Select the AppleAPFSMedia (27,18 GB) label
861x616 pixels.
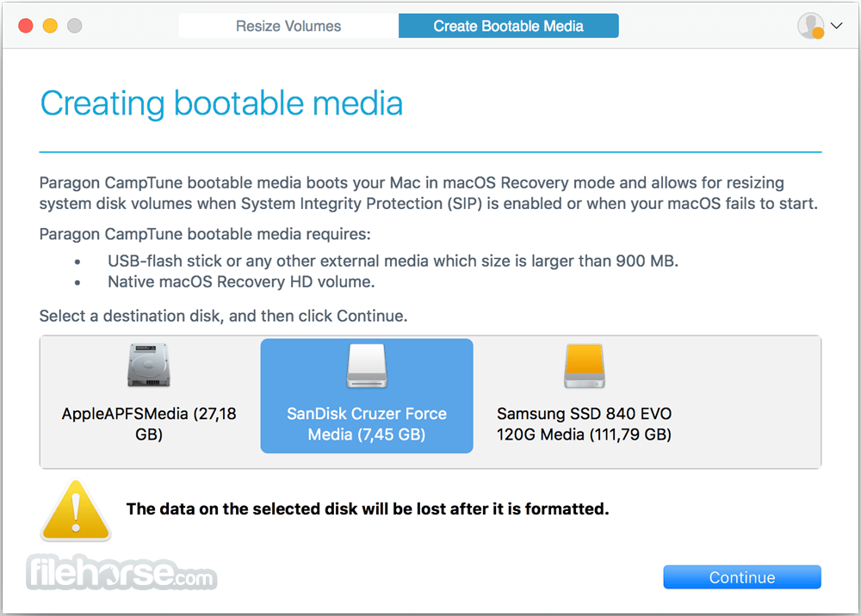[x=149, y=423]
